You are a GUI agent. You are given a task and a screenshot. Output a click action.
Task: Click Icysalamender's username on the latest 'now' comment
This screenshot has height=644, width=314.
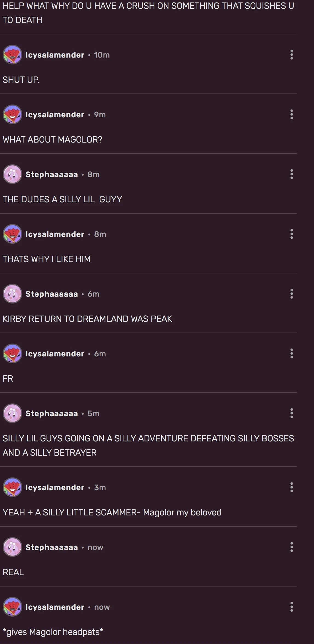55,607
